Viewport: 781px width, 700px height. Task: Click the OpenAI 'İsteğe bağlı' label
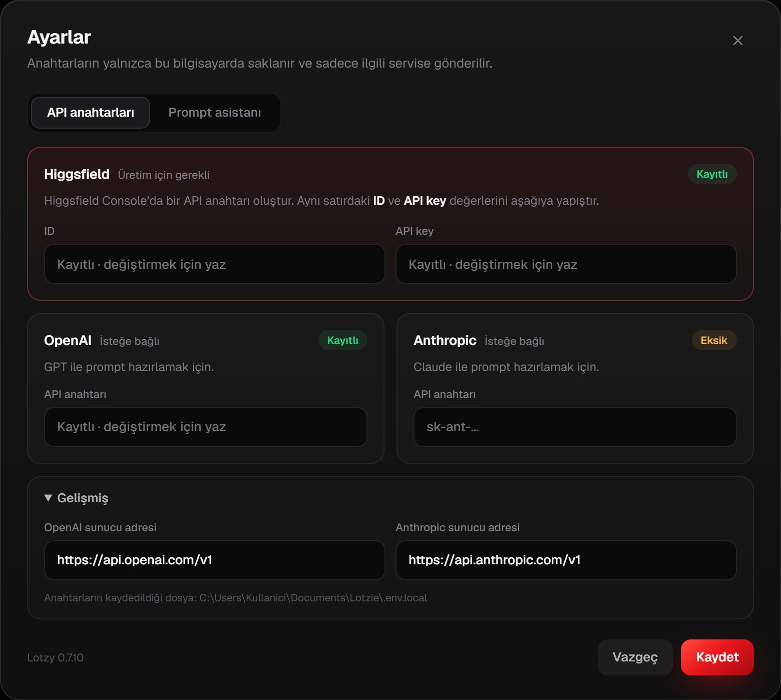[130, 341]
